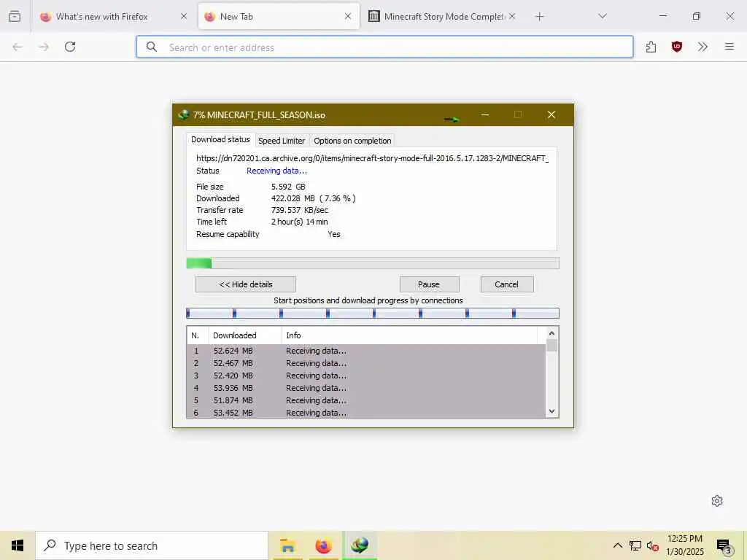Close the Minecraft Story Mode tab

(x=512, y=16)
